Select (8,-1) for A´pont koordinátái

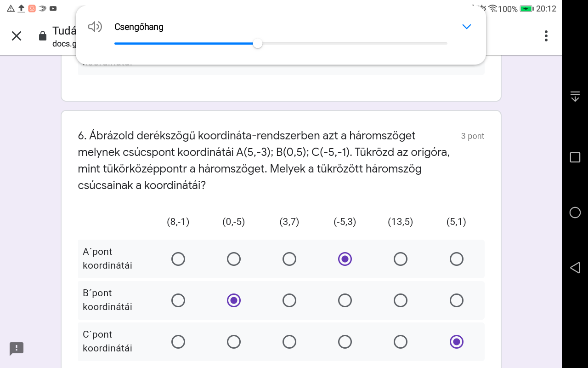(x=178, y=259)
